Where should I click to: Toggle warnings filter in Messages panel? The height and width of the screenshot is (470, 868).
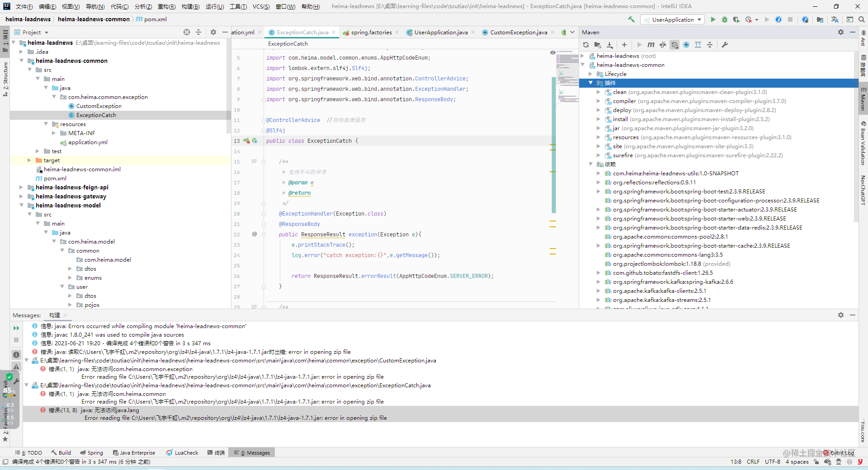pyautogui.click(x=16, y=367)
